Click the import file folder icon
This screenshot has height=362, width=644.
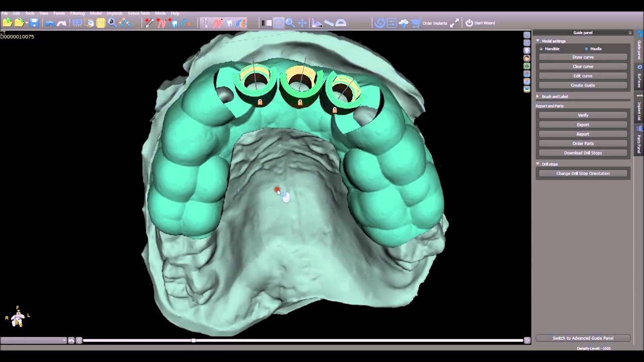8,23
